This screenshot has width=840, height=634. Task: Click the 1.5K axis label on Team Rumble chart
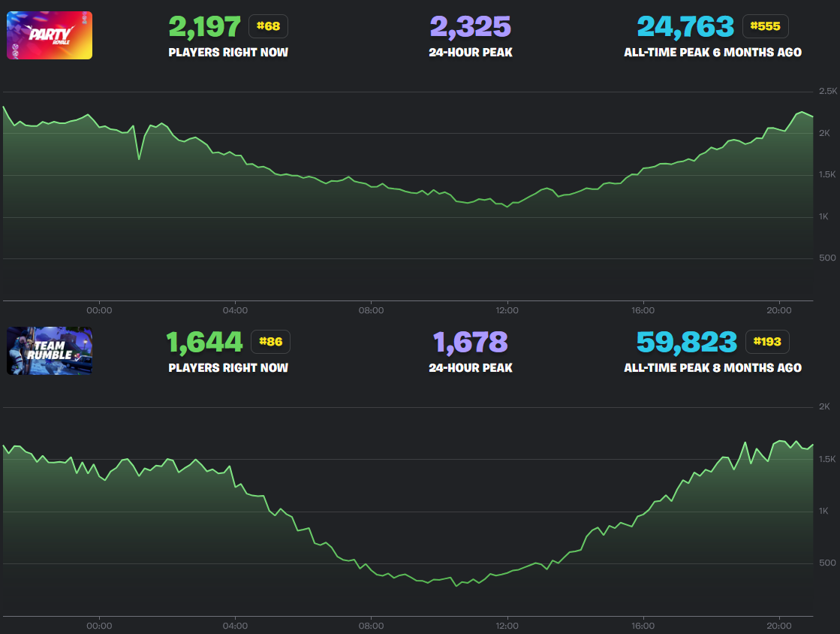click(827, 459)
